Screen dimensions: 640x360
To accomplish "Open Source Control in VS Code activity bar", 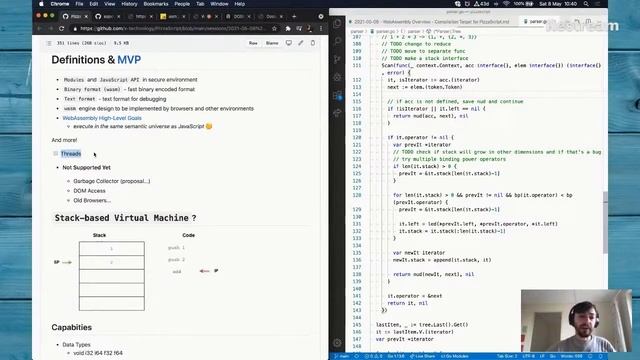I will [337, 59].
